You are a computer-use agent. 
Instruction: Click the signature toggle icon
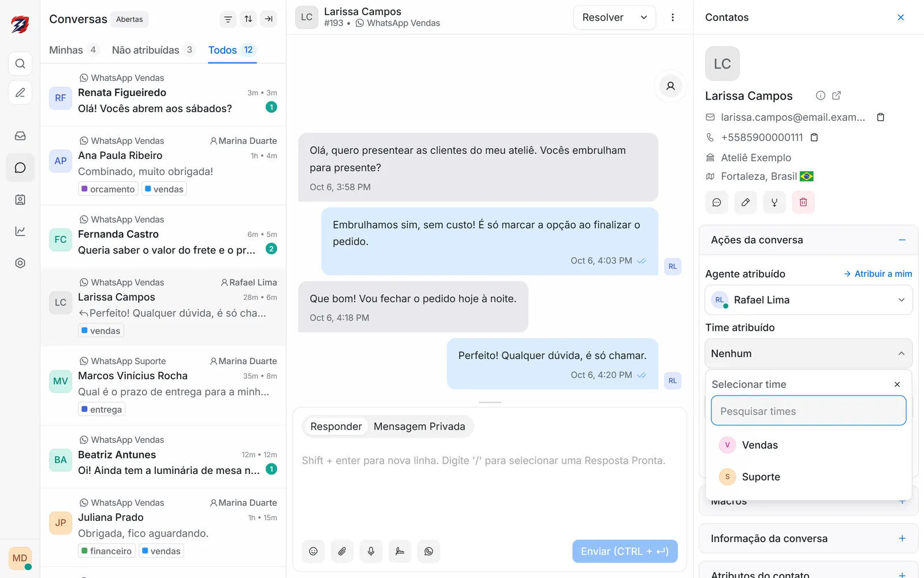400,551
